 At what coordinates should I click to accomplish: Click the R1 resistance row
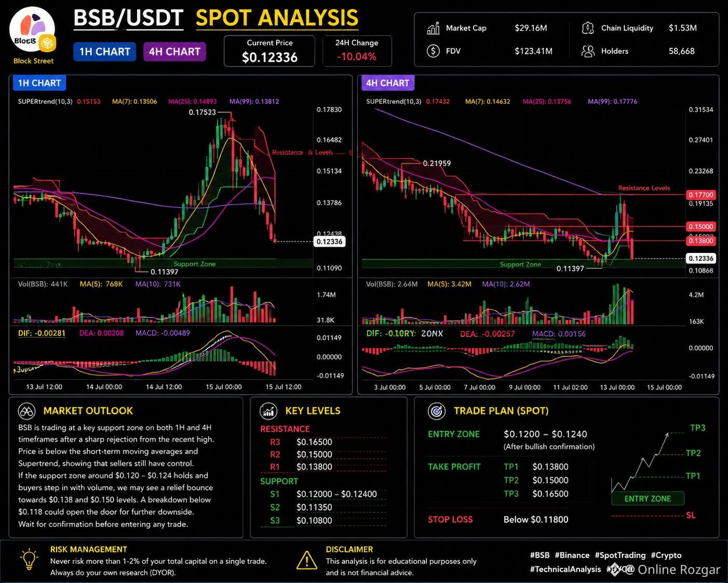pyautogui.click(x=323, y=467)
